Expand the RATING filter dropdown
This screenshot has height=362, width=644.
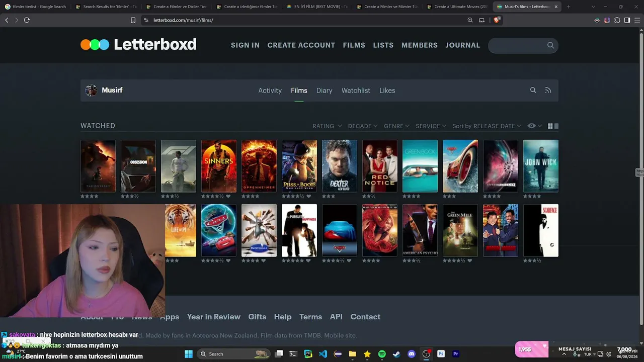click(x=327, y=126)
